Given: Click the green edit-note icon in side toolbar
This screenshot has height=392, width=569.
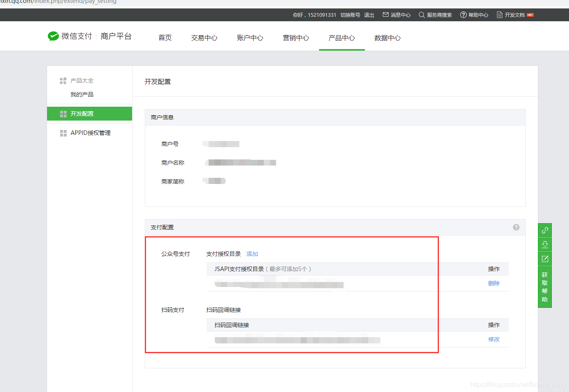Looking at the screenshot, I should pyautogui.click(x=545, y=259).
